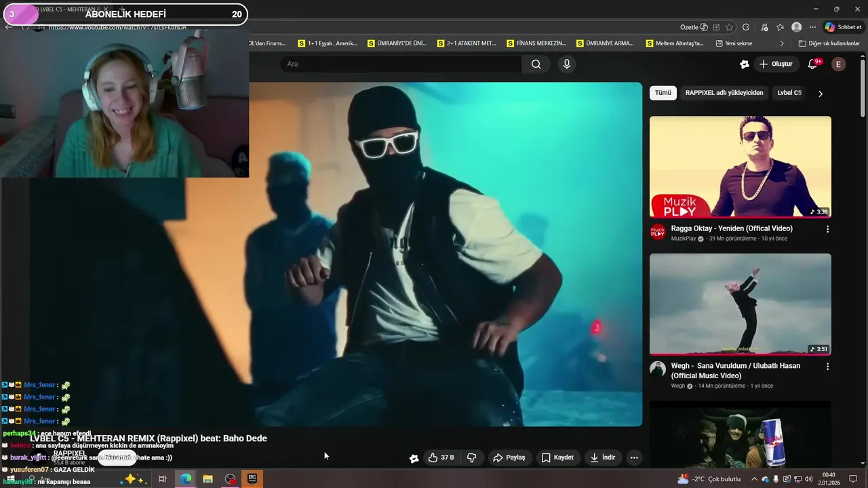Open options for Ragga Oktay video
Viewport: 868px width, 488px height.
pos(827,229)
